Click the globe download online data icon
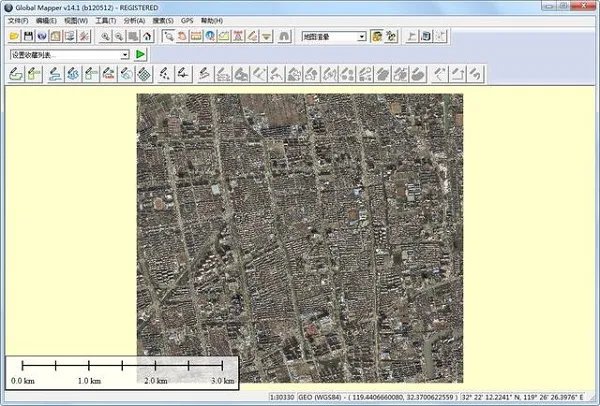The width and height of the screenshot is (600, 406). (x=42, y=36)
